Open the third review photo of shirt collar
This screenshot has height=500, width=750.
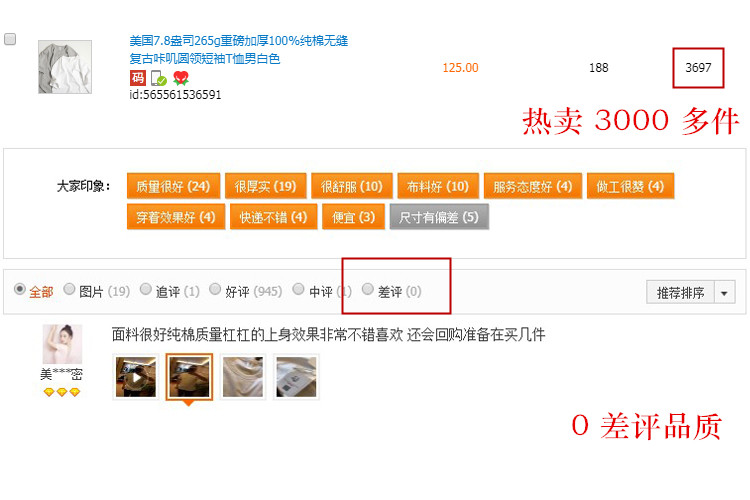coord(243,377)
